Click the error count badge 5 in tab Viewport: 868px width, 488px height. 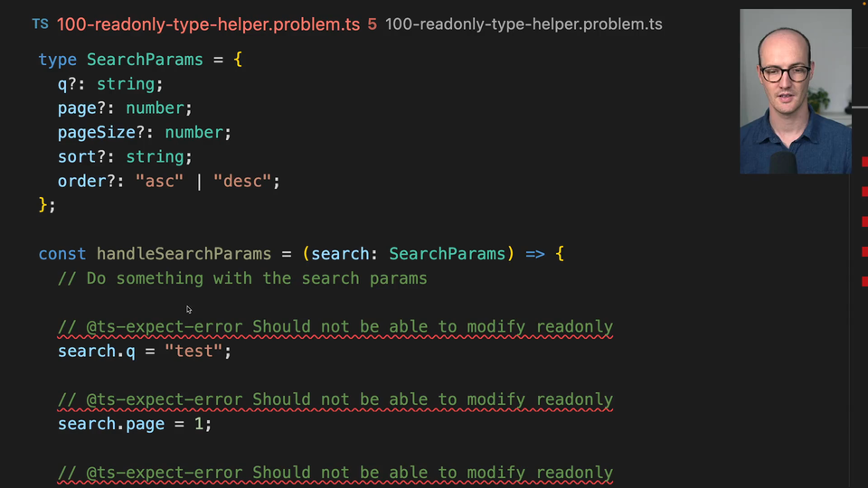(372, 24)
